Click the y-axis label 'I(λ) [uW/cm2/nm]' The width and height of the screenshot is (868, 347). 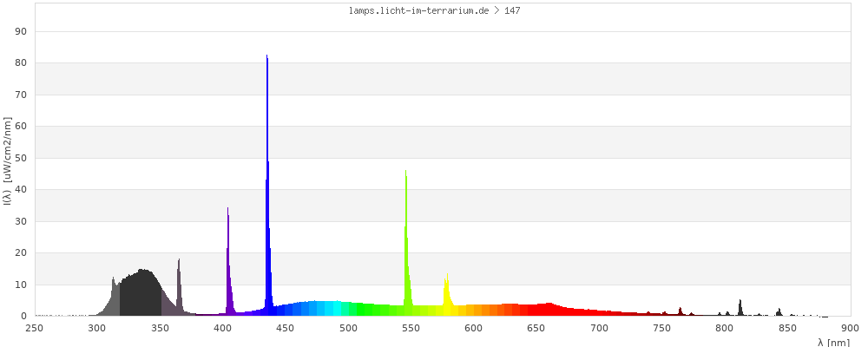coord(7,161)
